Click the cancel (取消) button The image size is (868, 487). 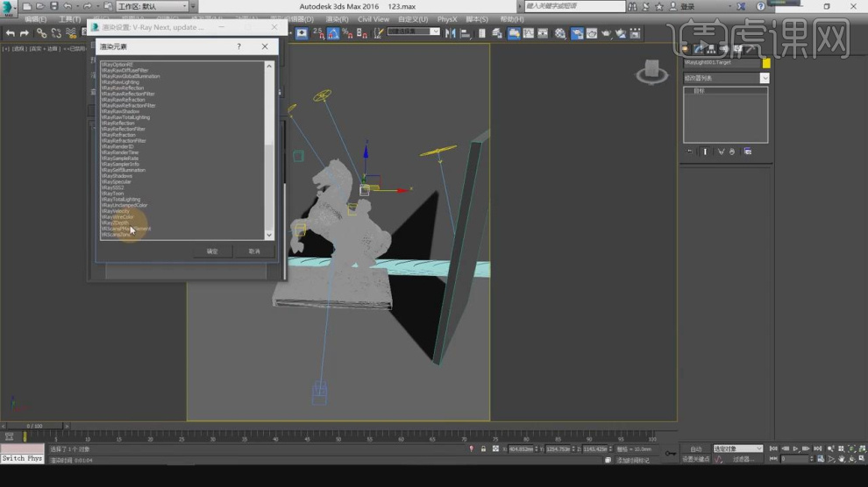click(x=254, y=251)
